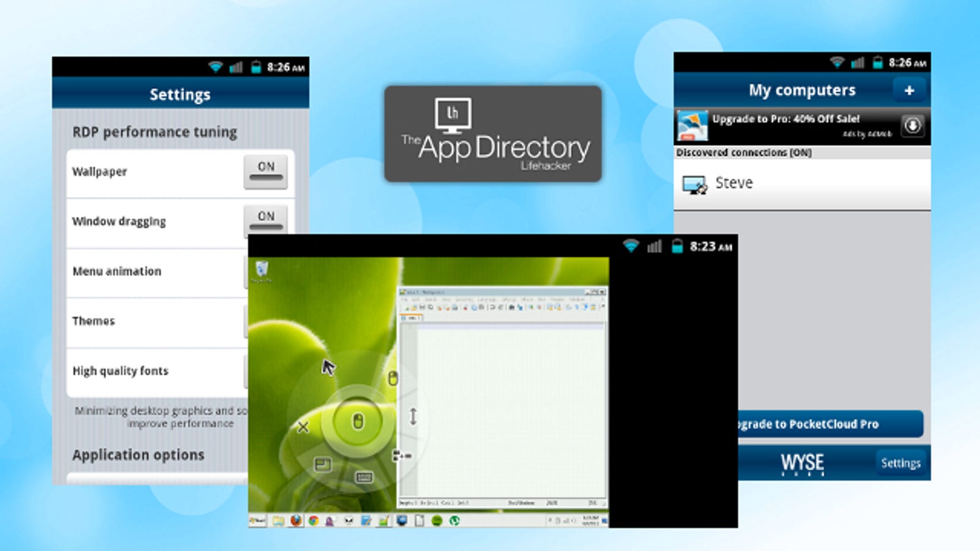Click the Notepad++ icon in remote taskbar
980x551 pixels.
384,521
